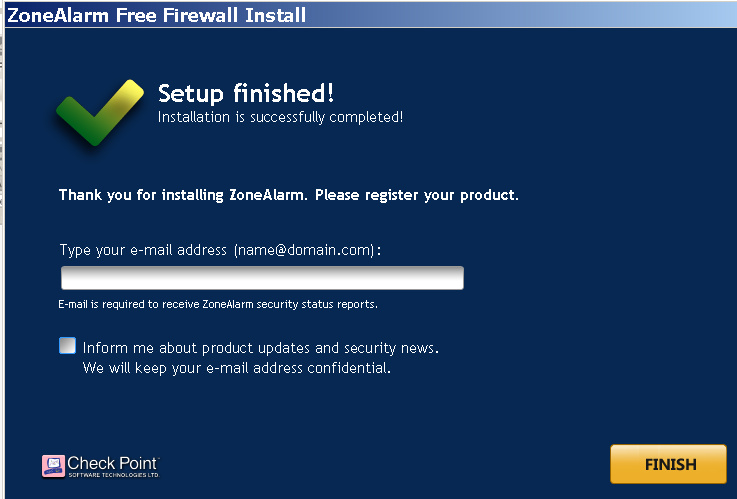The image size is (737, 499).
Task: Click the name@domain.com format hint
Action: point(305,250)
